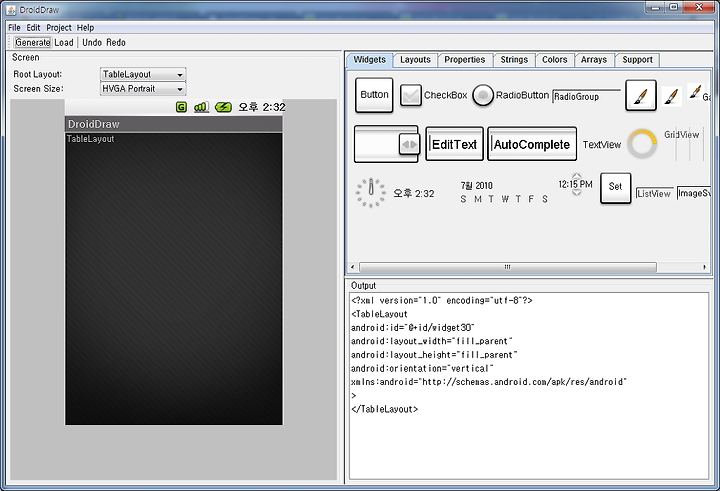
Task: Select the framed paintbrush ImageButton widget
Action: (x=641, y=96)
